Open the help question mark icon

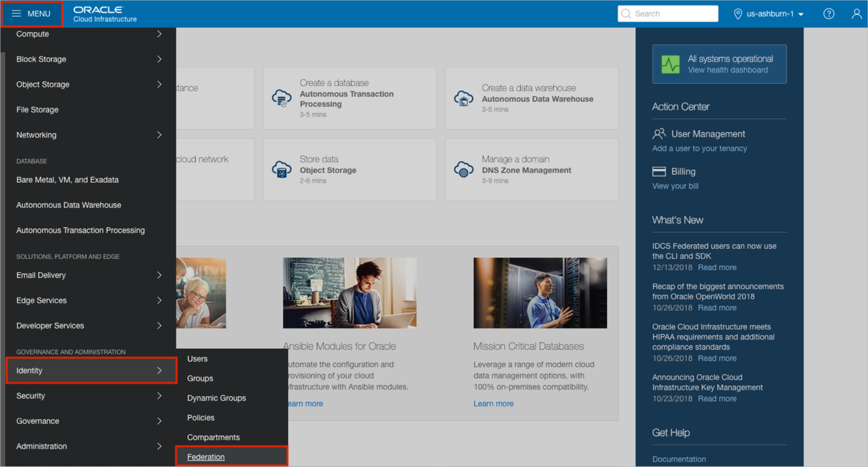pyautogui.click(x=829, y=13)
